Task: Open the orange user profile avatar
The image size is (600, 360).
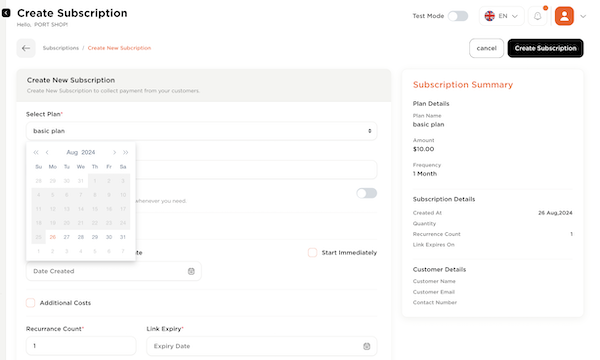Action: click(564, 16)
